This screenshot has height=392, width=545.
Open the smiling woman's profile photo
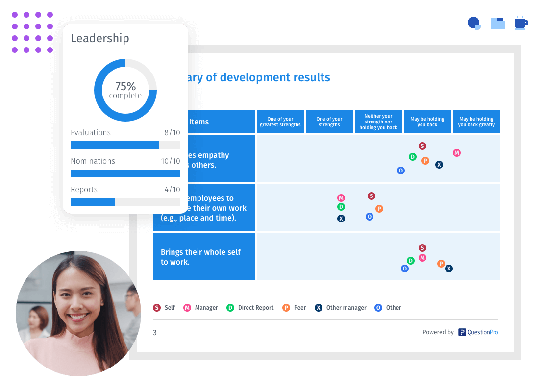(78, 314)
